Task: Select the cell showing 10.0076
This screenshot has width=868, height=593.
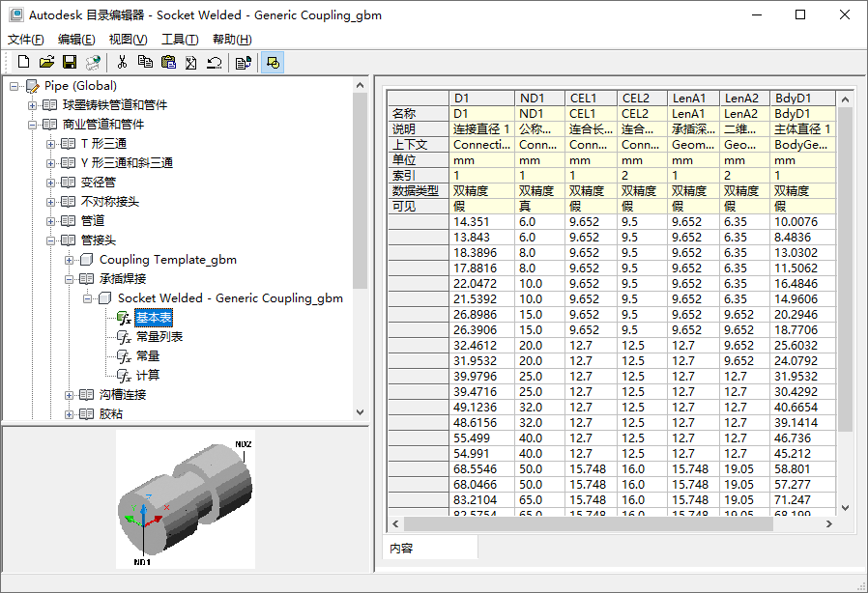Action: 802,222
